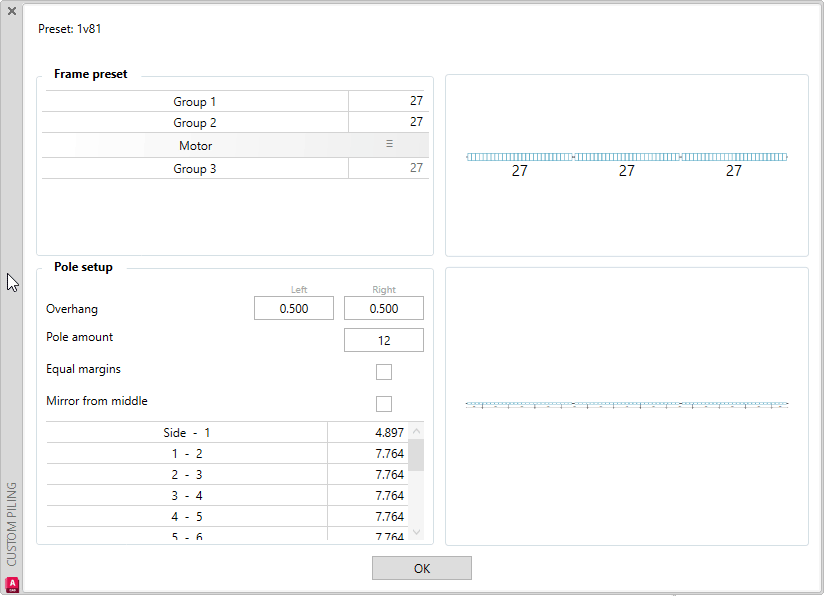Close the Custom Piling palette

[12, 11]
